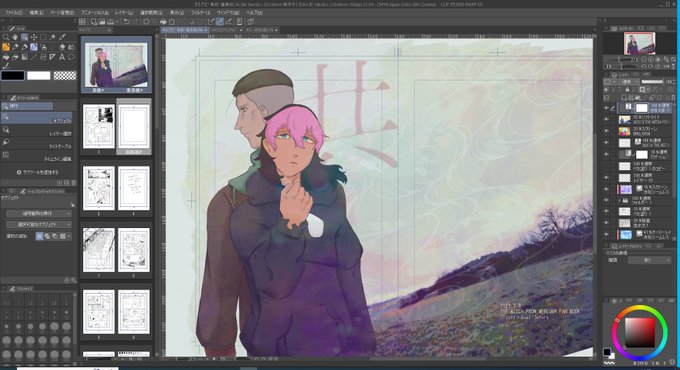Select the Move layer tool
The height and width of the screenshot is (370, 680).
[x=34, y=37]
